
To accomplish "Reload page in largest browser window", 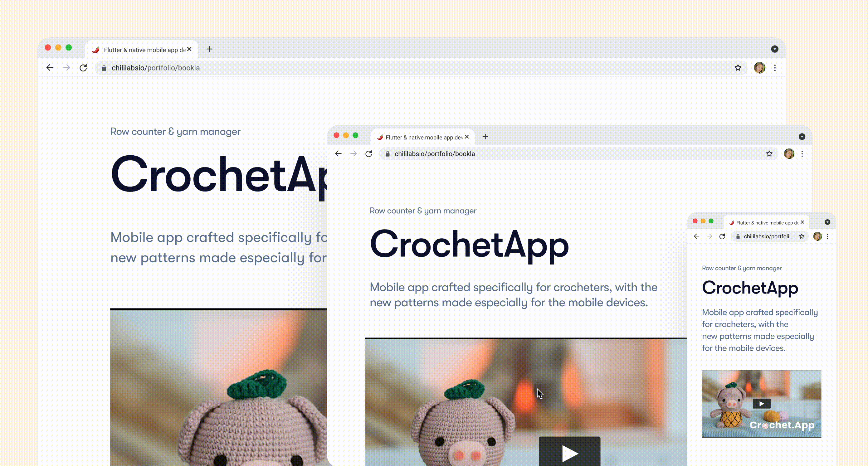I will 83,68.
